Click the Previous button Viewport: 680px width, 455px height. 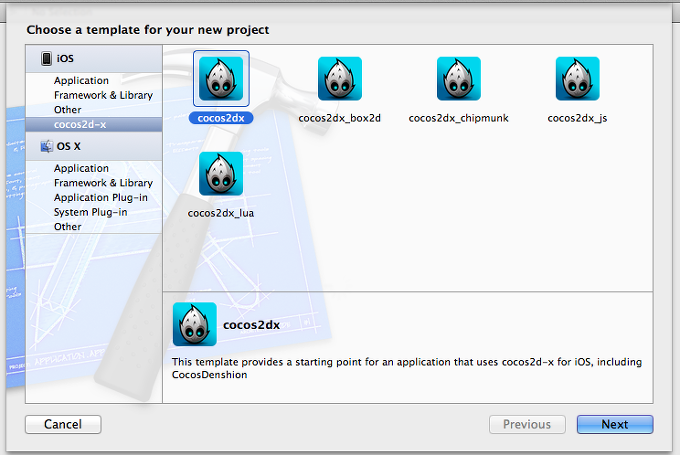click(x=527, y=424)
